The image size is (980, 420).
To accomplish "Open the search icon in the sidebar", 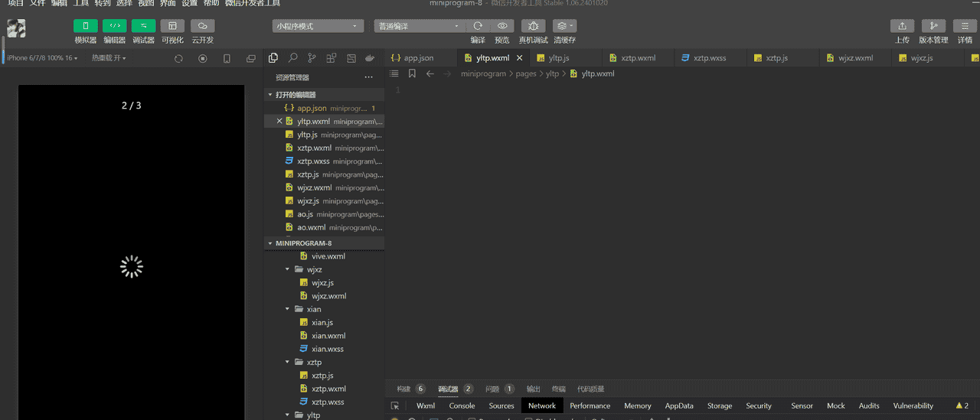I will [x=292, y=58].
